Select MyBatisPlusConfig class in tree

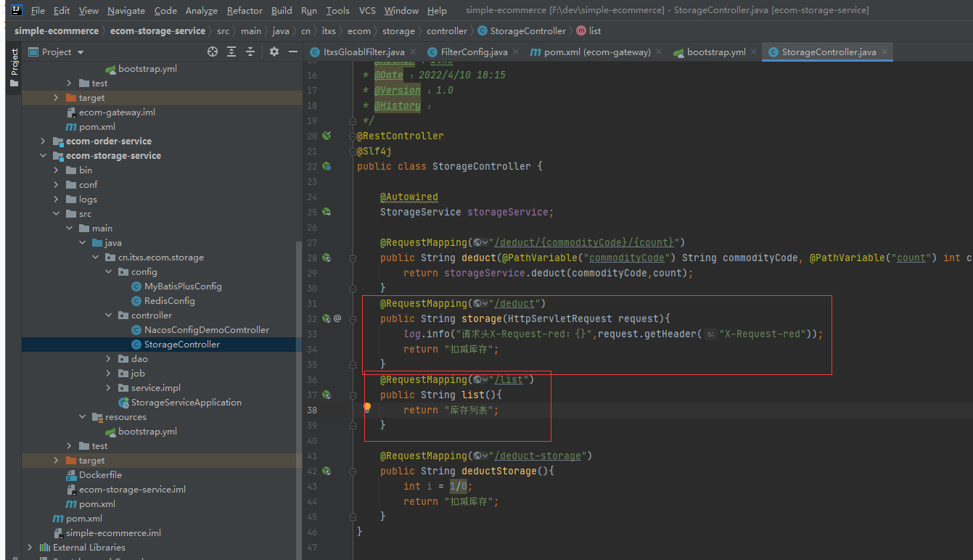point(176,287)
